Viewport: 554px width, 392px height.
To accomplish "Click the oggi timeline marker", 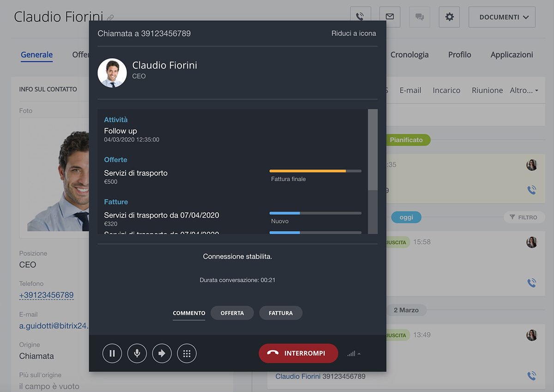I will click(x=406, y=217).
